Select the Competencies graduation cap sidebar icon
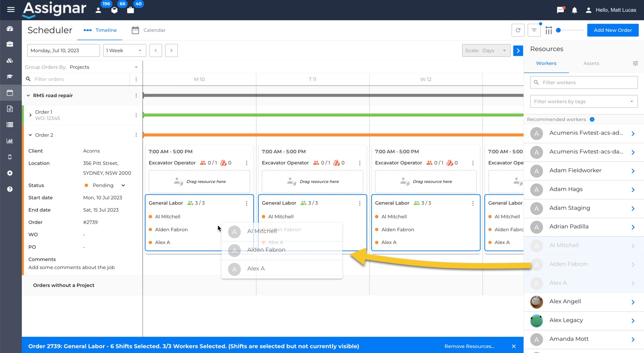Viewport: 644px width, 353px height. pyautogui.click(x=10, y=77)
